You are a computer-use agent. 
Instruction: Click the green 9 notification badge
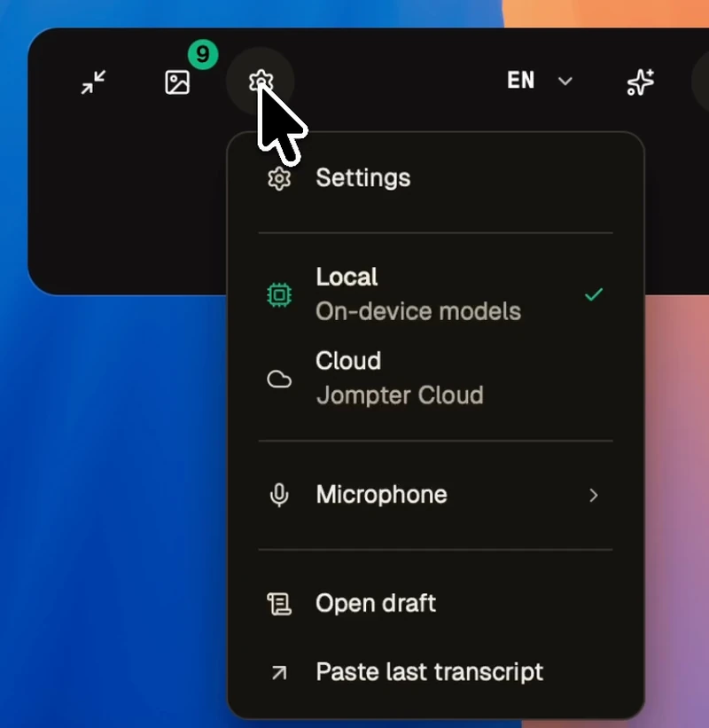(x=203, y=55)
